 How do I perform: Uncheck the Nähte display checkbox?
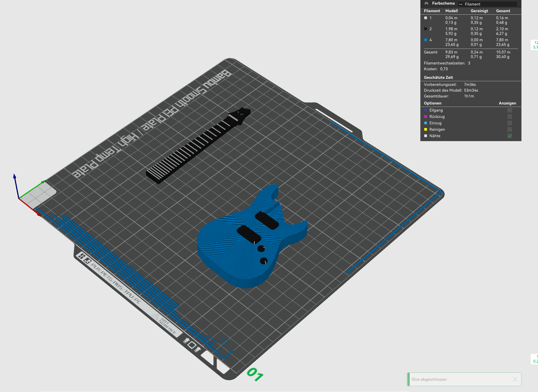pyautogui.click(x=510, y=136)
